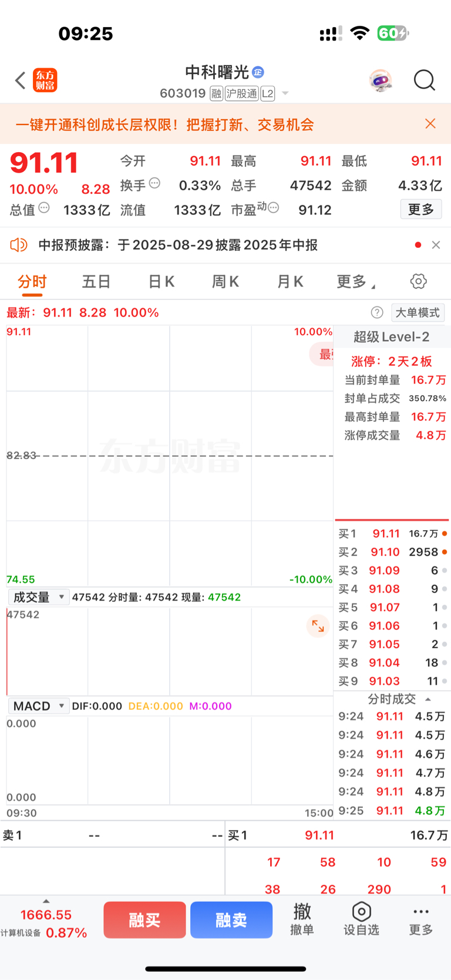Tap the 计算机设备 1666.55 index

click(44, 924)
